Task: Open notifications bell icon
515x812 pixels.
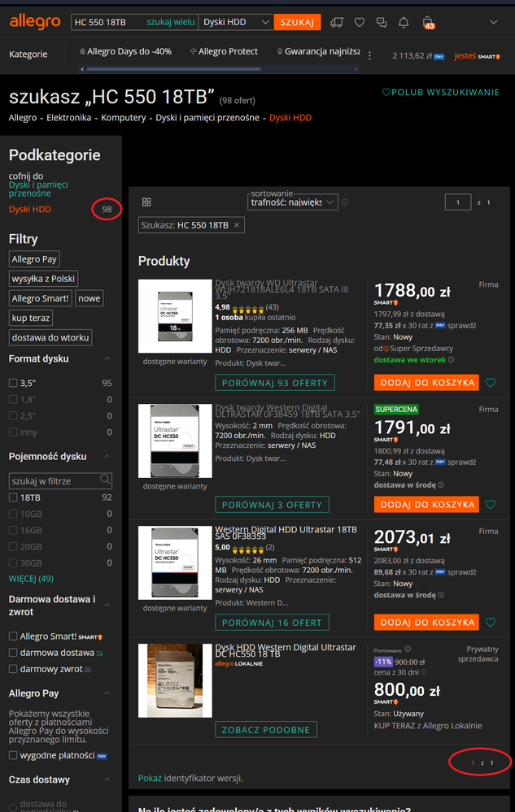Action: tap(404, 22)
